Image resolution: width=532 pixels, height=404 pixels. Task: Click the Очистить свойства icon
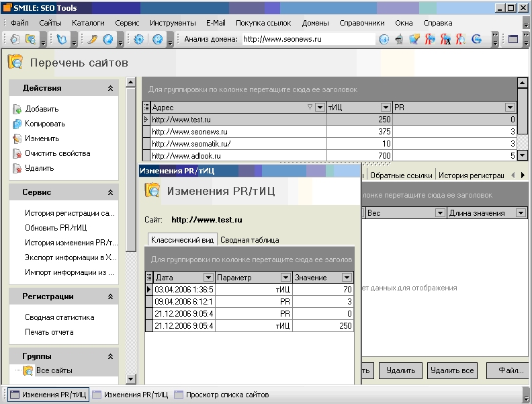pos(17,153)
